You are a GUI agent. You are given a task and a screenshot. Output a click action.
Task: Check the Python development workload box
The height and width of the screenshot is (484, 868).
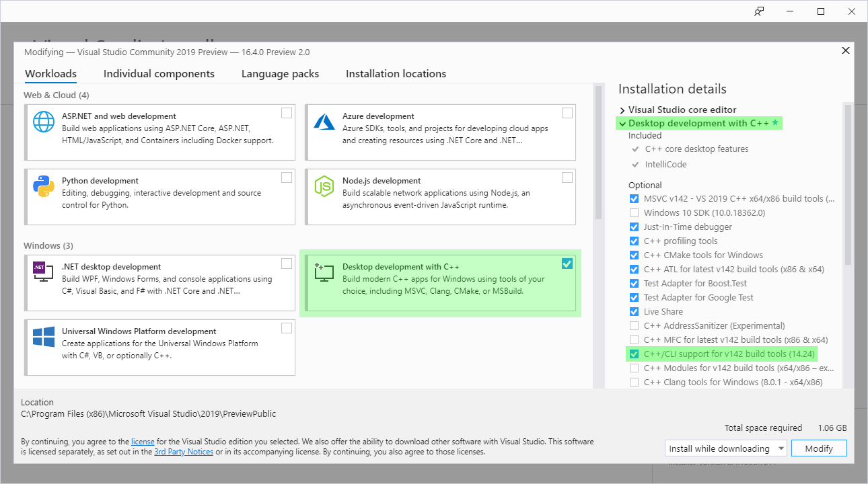pyautogui.click(x=287, y=177)
